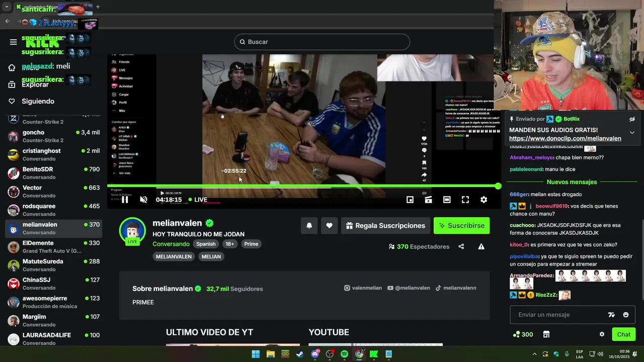This screenshot has width=644, height=362.
Task: Open channel points balance 300
Action: pyautogui.click(x=523, y=334)
